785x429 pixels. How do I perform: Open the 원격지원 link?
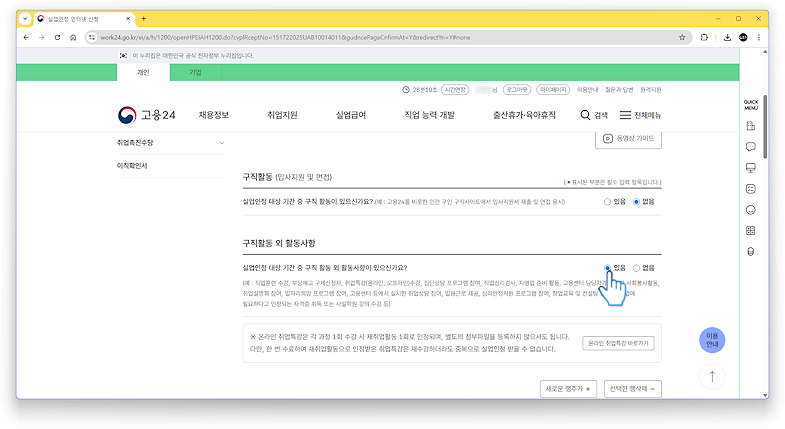pyautogui.click(x=651, y=90)
